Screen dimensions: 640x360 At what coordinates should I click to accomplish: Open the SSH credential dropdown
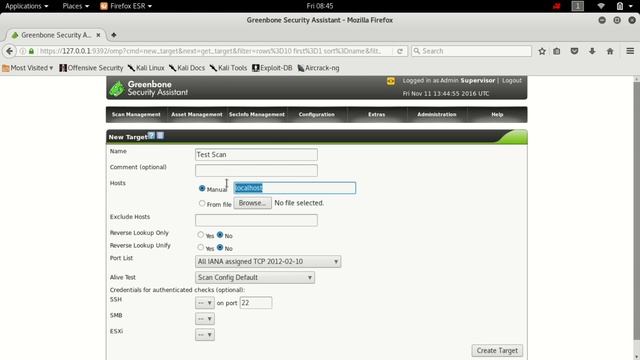pos(205,303)
